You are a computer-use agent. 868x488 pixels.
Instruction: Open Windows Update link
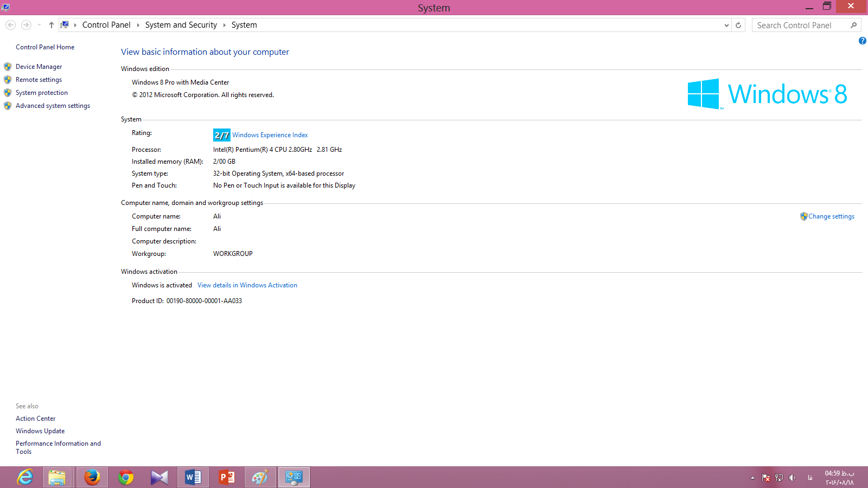(x=40, y=431)
